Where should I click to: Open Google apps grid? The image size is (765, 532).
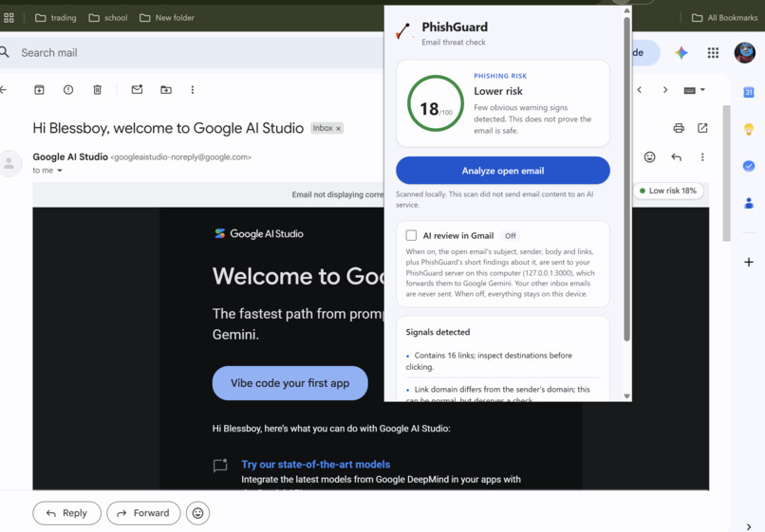(x=713, y=53)
